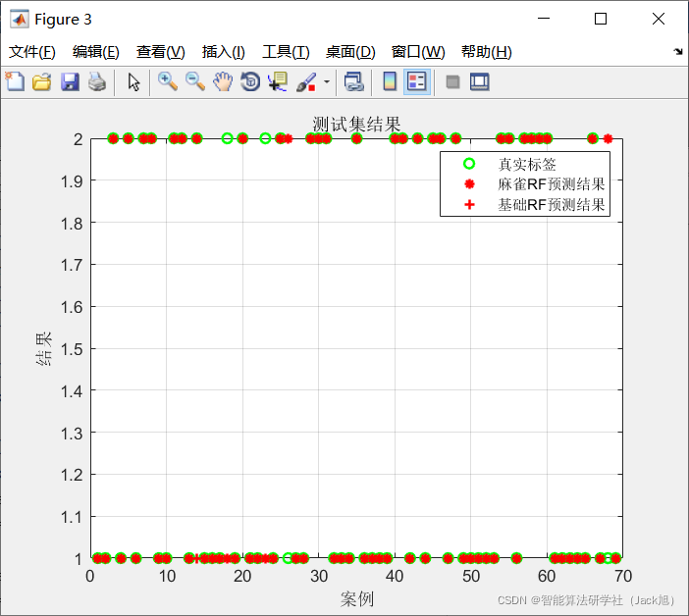Click the y-axis tick label 1.2
689x616 pixels.
point(72,475)
